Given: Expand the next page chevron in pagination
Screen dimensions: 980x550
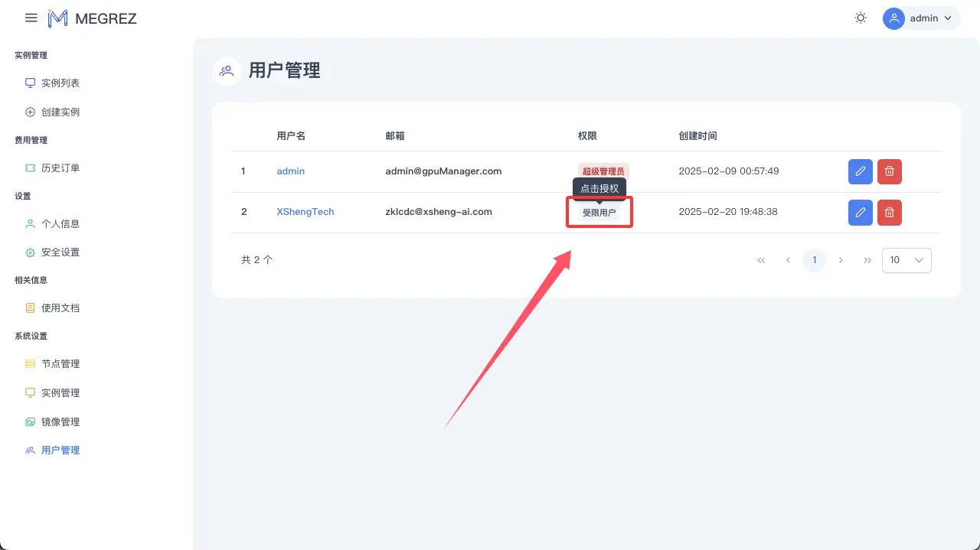Looking at the screenshot, I should [841, 260].
